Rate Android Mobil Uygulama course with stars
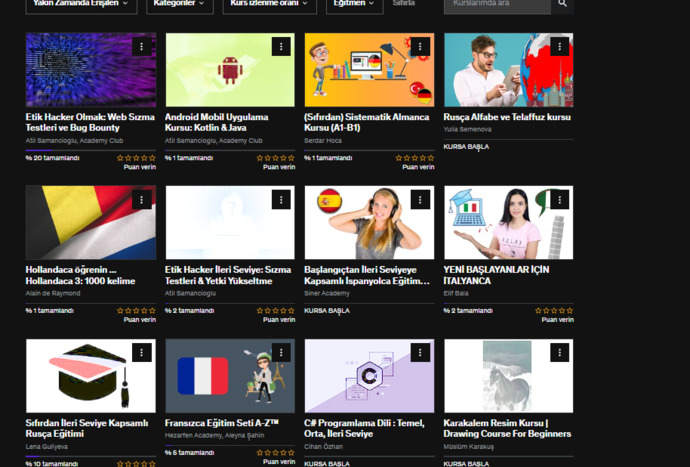Image resolution: width=690 pixels, height=467 pixels. [x=275, y=158]
